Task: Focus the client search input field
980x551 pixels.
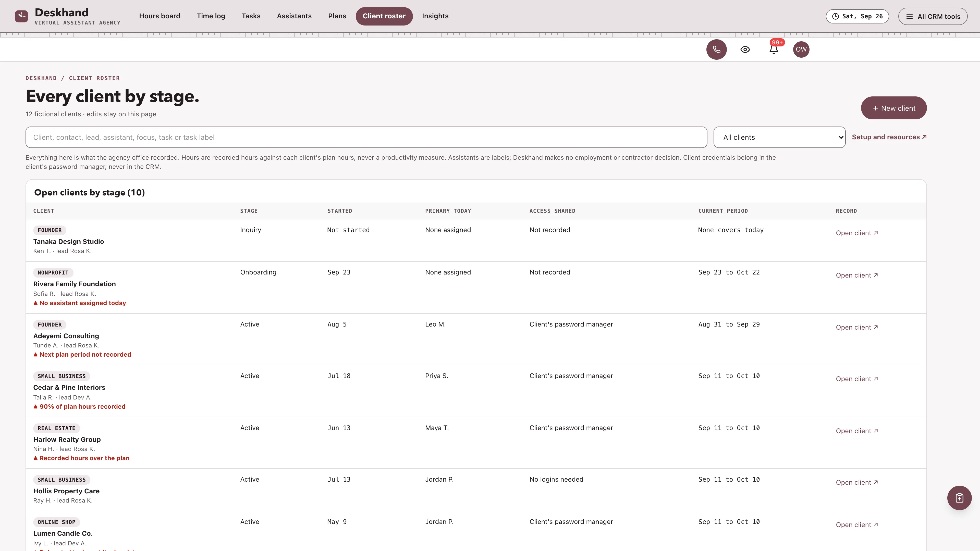Action: click(366, 137)
